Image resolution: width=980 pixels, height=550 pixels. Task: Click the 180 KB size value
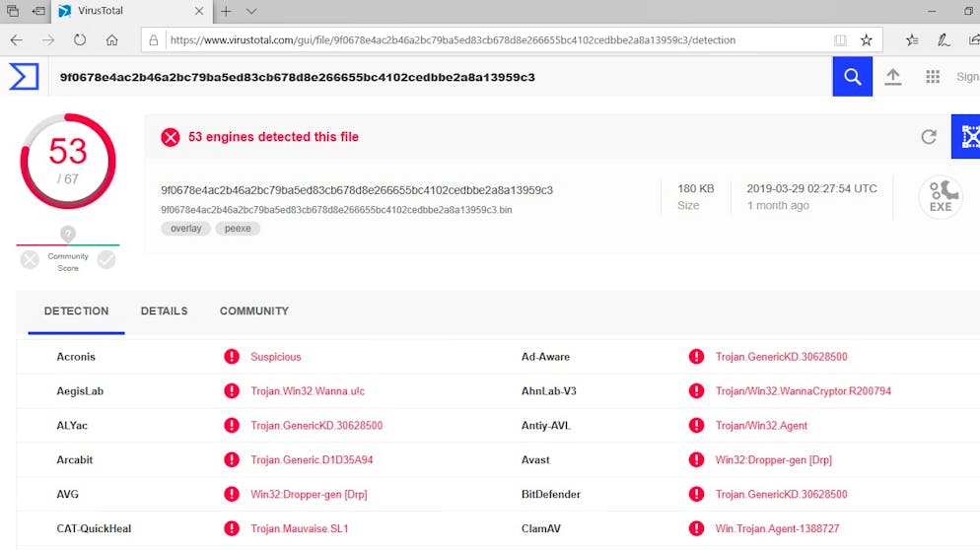point(696,188)
